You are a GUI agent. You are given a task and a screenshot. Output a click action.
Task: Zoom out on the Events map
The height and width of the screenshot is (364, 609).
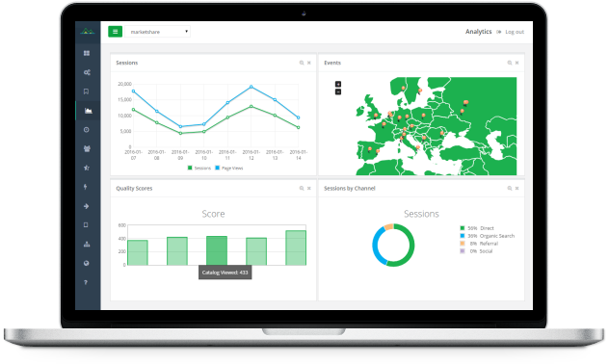338,92
